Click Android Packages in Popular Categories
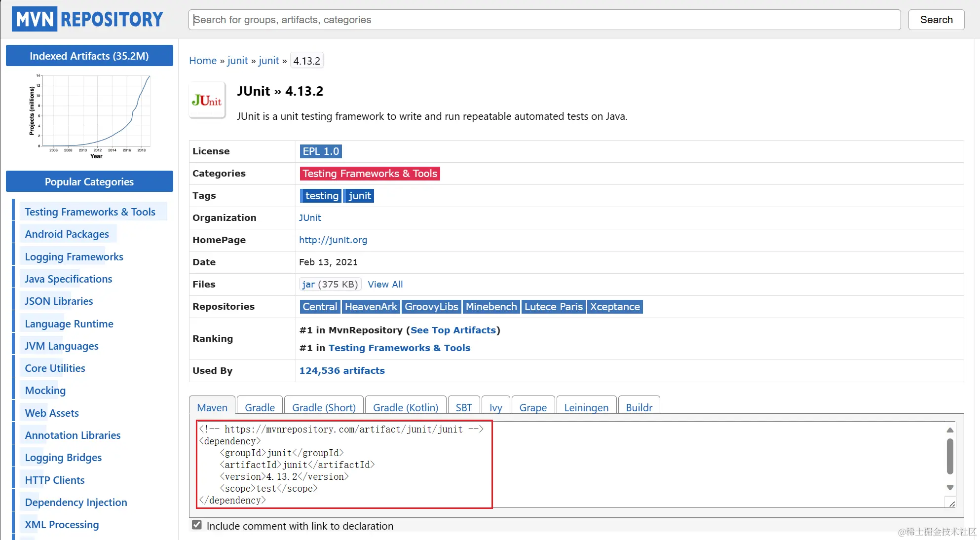 [x=67, y=234]
